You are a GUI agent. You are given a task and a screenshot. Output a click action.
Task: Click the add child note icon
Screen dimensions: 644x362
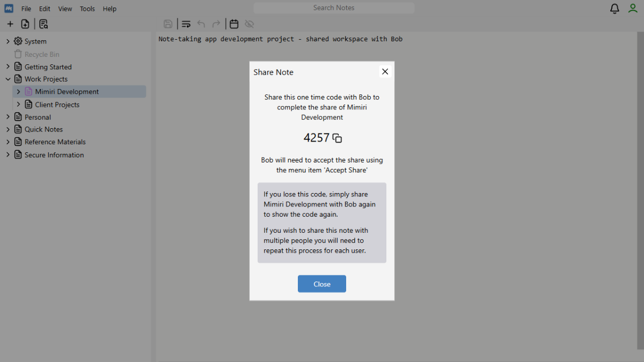pos(25,24)
